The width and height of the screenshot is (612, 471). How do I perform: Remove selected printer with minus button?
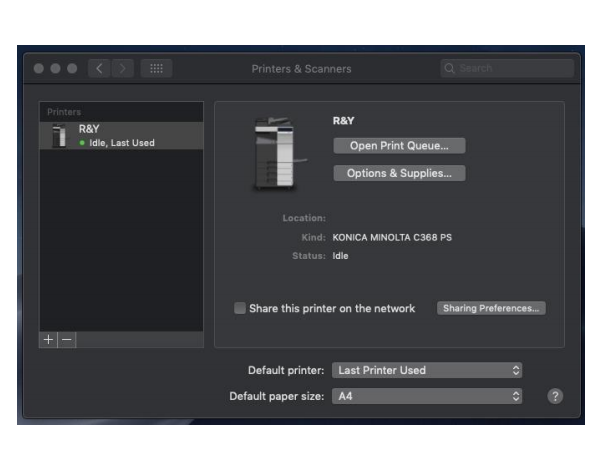coord(67,340)
